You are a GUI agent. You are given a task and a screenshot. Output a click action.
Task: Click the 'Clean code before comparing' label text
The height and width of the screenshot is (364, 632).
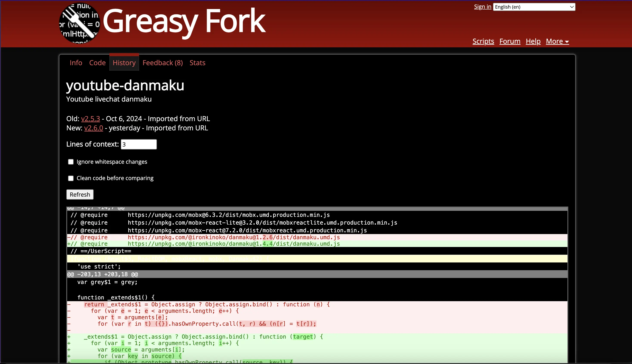point(115,178)
